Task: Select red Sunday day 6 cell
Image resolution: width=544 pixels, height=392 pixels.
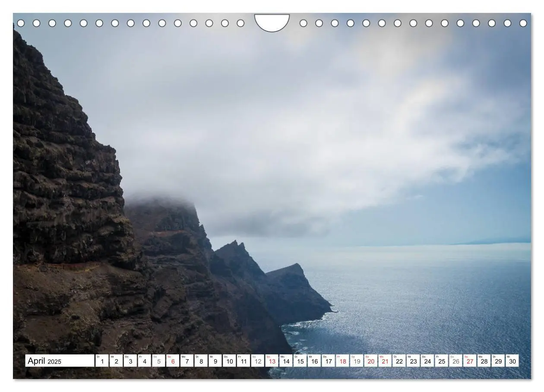Action: click(173, 361)
